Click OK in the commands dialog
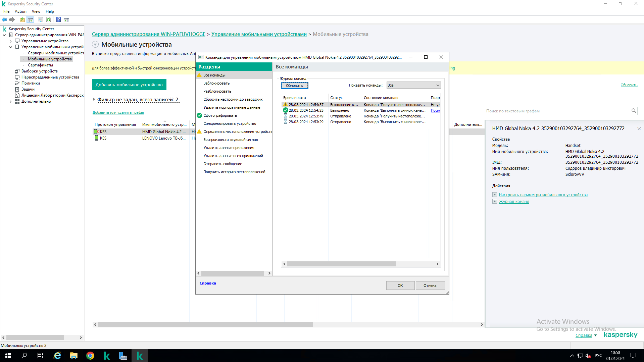The image size is (644, 362). 400,286
